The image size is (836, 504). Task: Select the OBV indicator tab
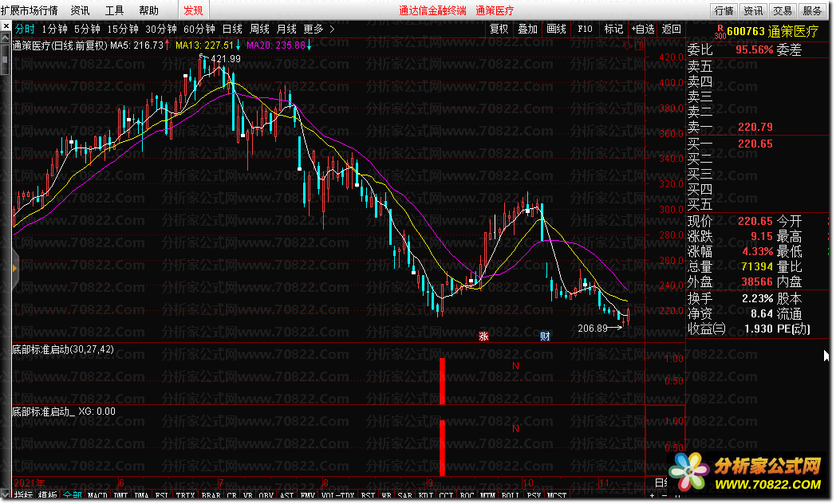[266, 495]
